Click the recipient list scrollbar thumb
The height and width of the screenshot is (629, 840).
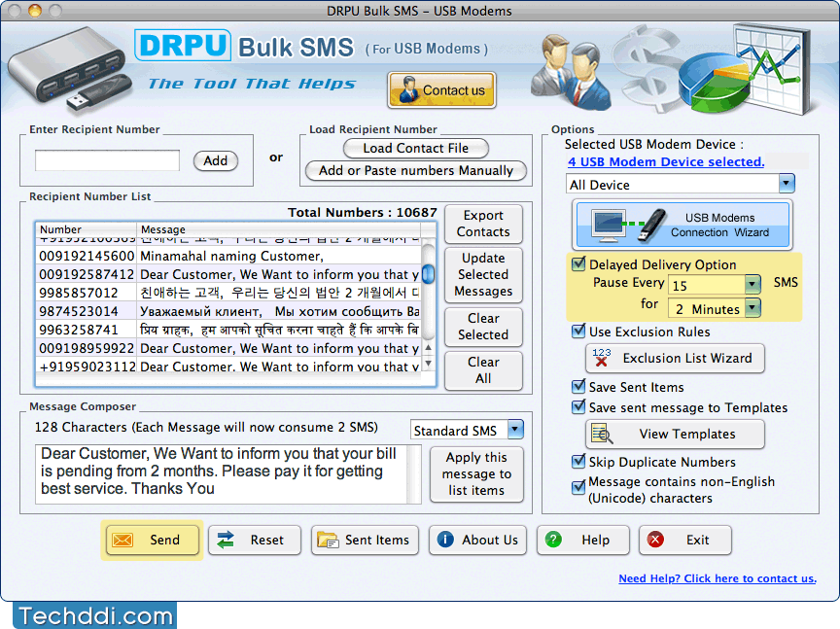[428, 274]
